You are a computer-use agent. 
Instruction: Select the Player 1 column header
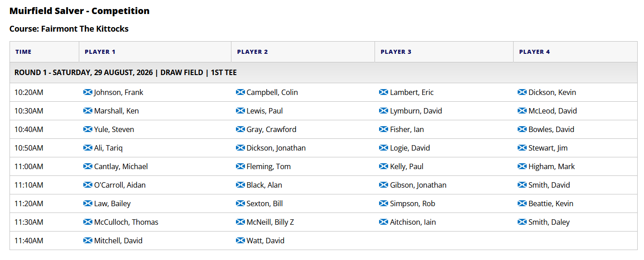pyautogui.click(x=155, y=52)
